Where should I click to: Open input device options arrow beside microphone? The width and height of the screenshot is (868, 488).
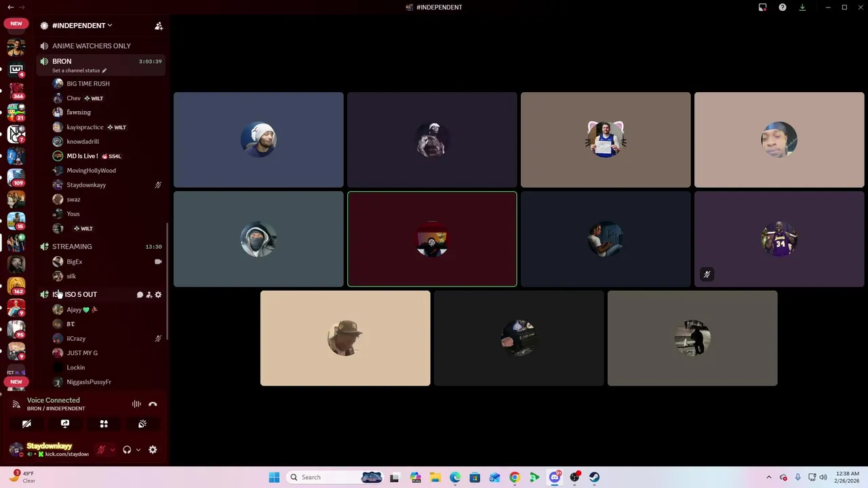pos(112,449)
